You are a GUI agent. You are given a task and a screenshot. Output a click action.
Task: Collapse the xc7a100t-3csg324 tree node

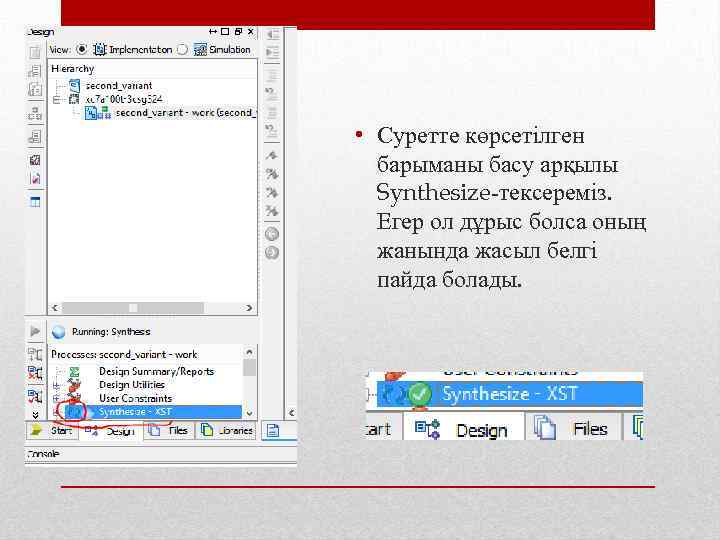tap(56, 99)
